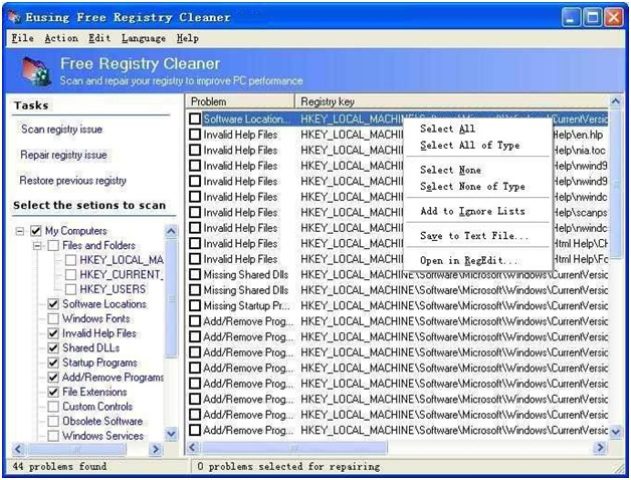Uncheck Startup Programs section

[x=53, y=363]
